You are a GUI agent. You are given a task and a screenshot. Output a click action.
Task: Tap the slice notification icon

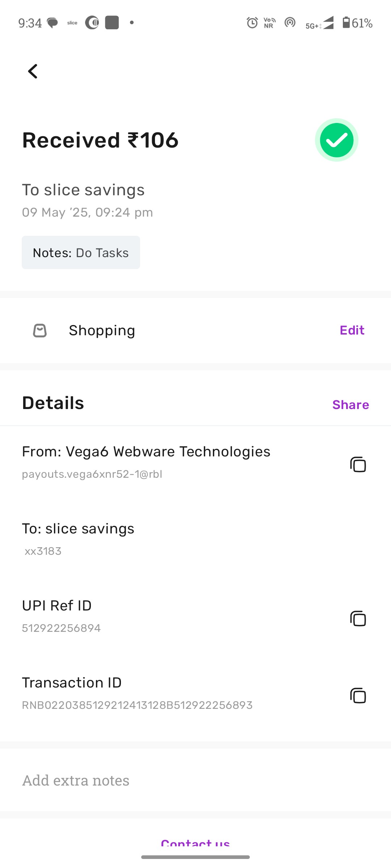[x=72, y=23]
